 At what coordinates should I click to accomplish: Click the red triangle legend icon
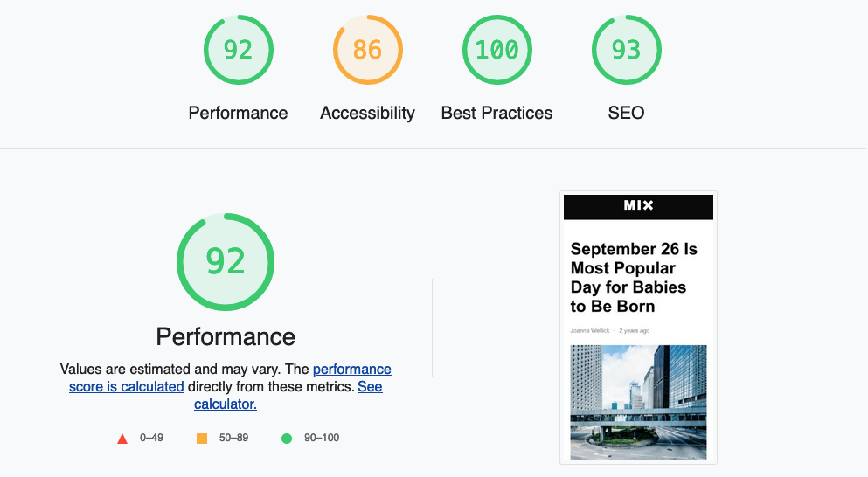point(122,439)
